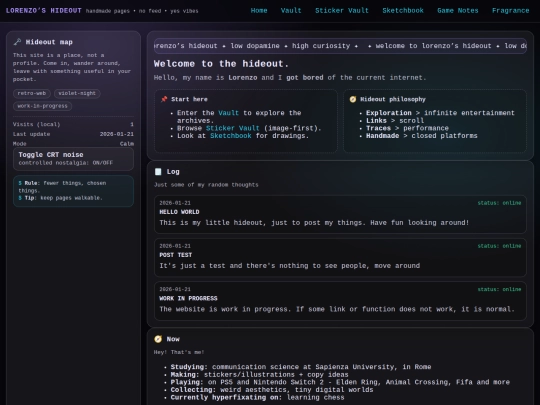The width and height of the screenshot is (540, 405).
Task: Click status: online on WORK IN PROGRESS entry
Action: 499,289
